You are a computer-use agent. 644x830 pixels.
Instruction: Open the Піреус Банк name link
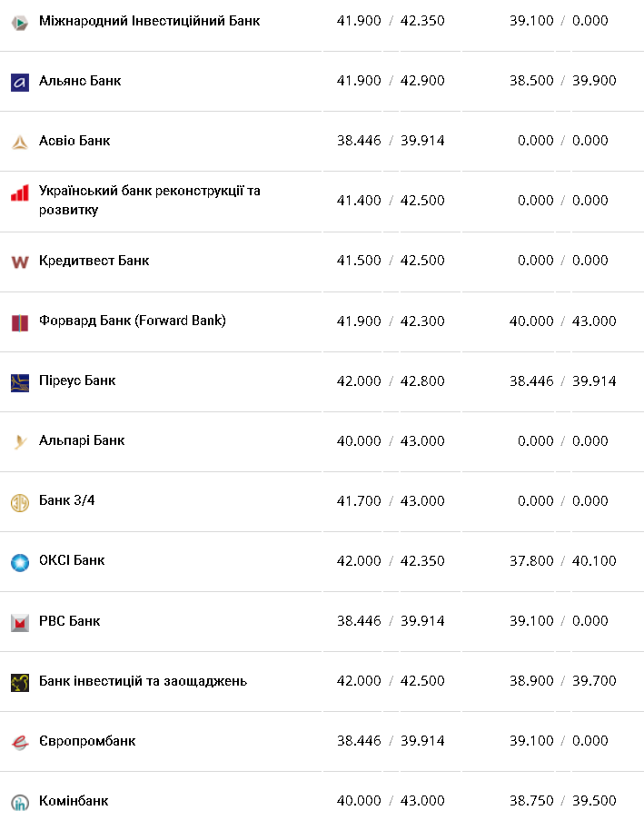(77, 380)
